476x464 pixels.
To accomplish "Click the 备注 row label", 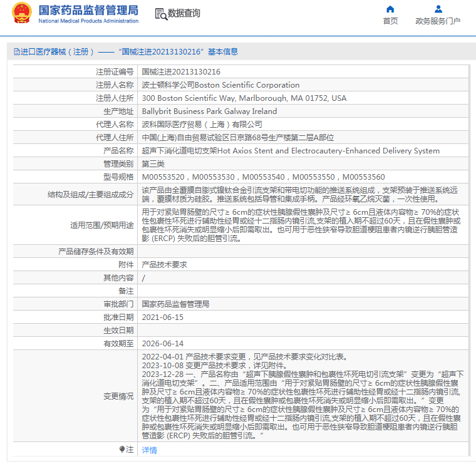I will 126,291.
